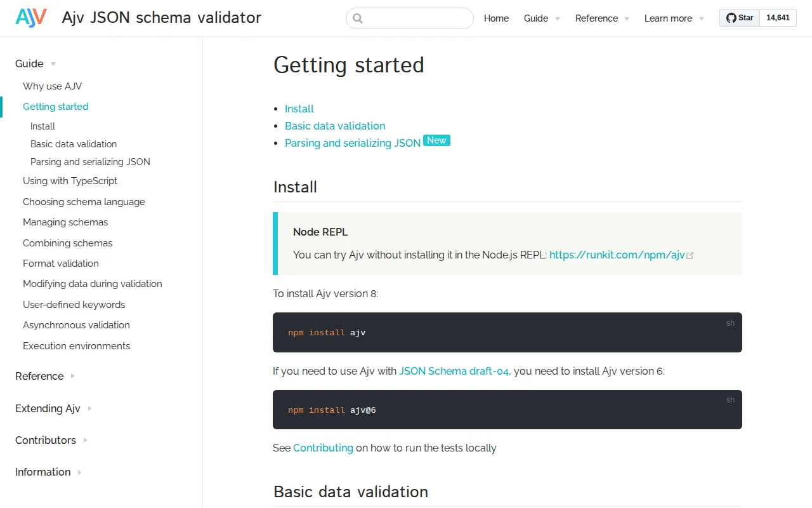
Task: Open Combining schemas page
Action: (67, 243)
